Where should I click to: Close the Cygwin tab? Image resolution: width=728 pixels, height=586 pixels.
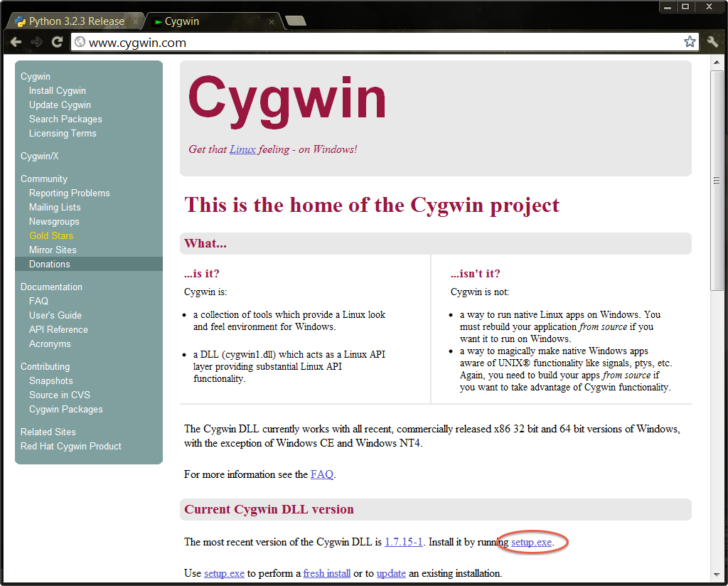point(271,22)
